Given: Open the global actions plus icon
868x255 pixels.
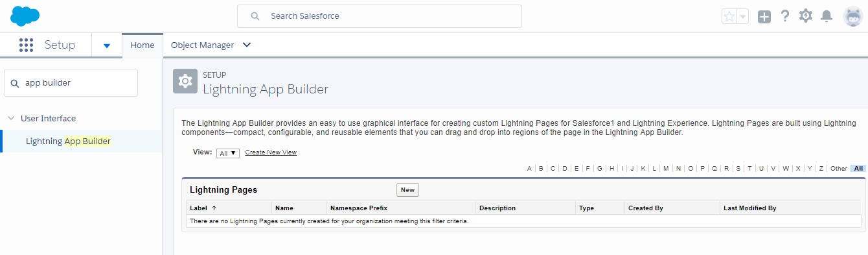Looking at the screenshot, I should click(764, 17).
